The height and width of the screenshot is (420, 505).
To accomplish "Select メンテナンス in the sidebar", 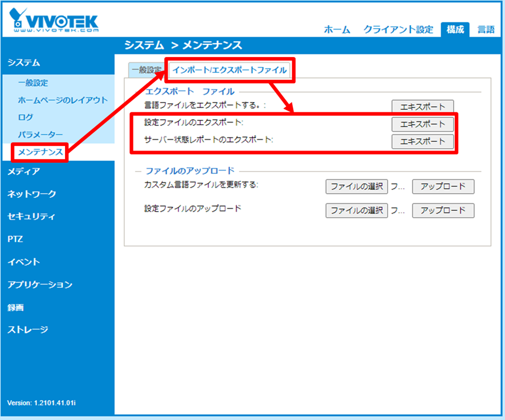I will (x=40, y=152).
